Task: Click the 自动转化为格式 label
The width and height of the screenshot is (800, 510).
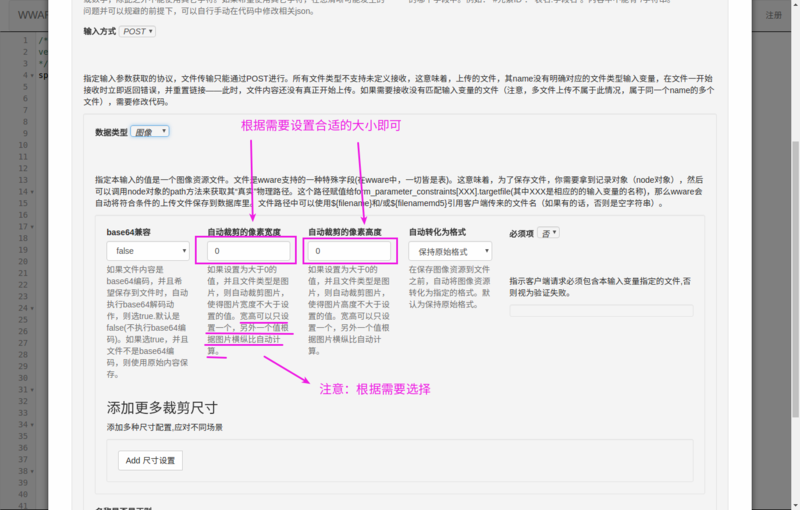Action: point(437,232)
